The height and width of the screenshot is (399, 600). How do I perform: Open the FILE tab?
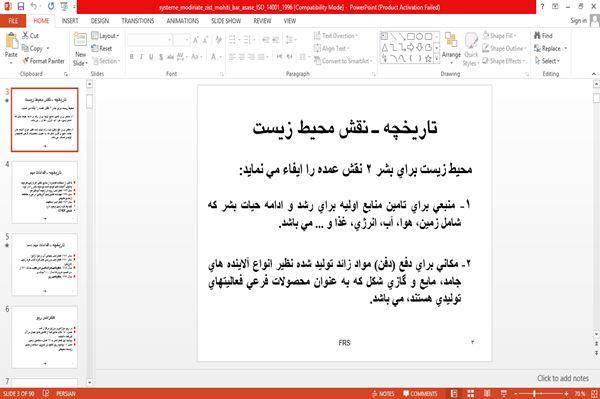pos(13,21)
